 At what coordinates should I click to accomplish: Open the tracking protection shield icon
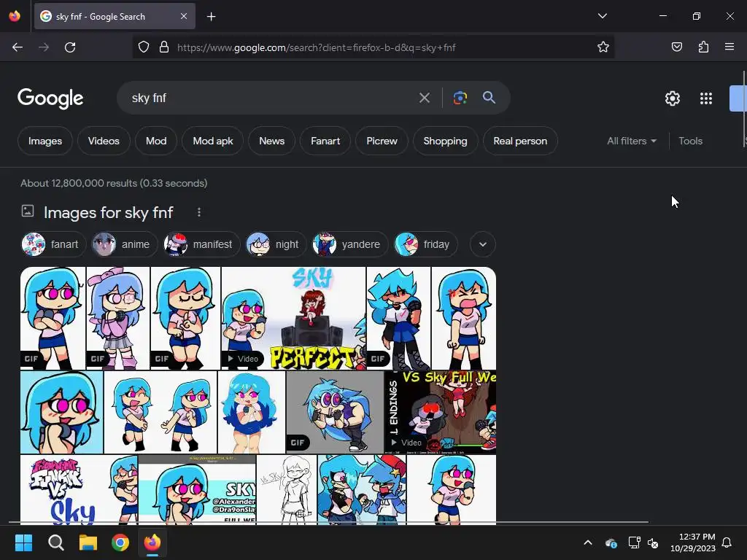(144, 47)
